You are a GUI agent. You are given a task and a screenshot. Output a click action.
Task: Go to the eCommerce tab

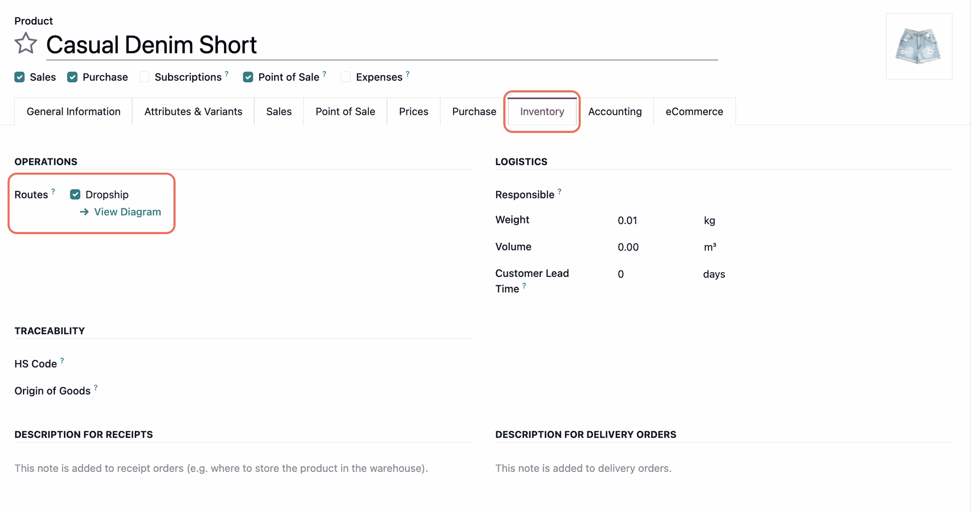694,111
